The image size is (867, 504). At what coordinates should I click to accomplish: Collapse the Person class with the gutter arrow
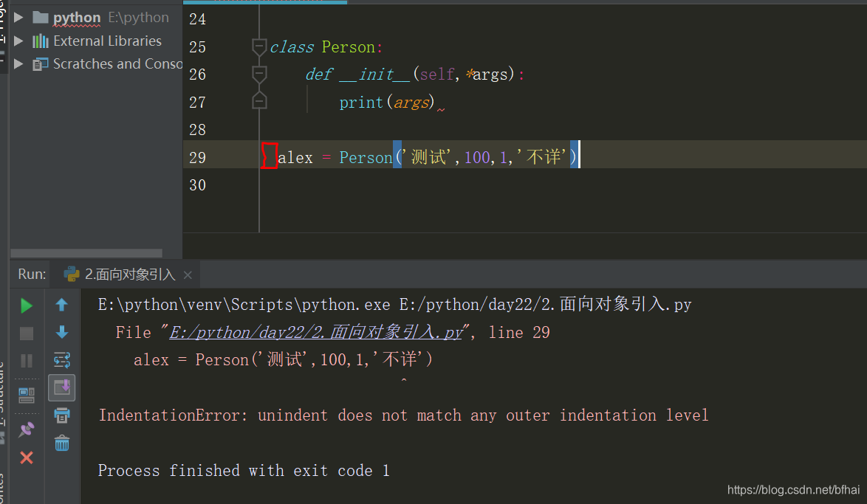pyautogui.click(x=258, y=46)
